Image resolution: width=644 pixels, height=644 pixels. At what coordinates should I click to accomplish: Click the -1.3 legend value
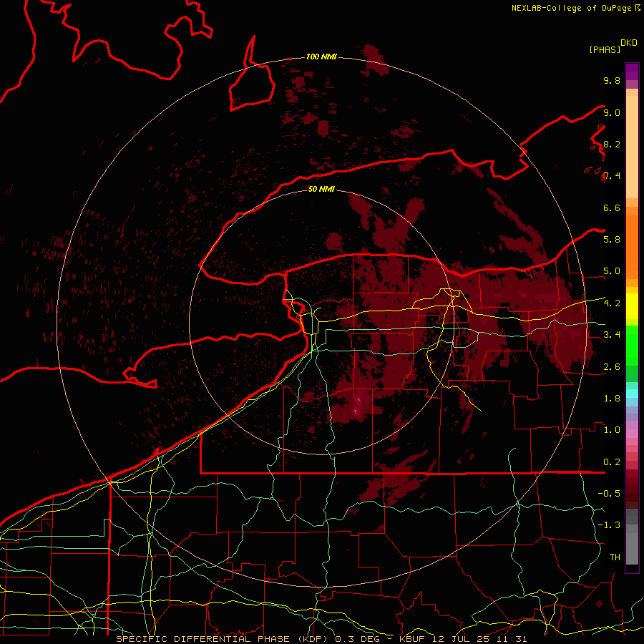(x=609, y=525)
